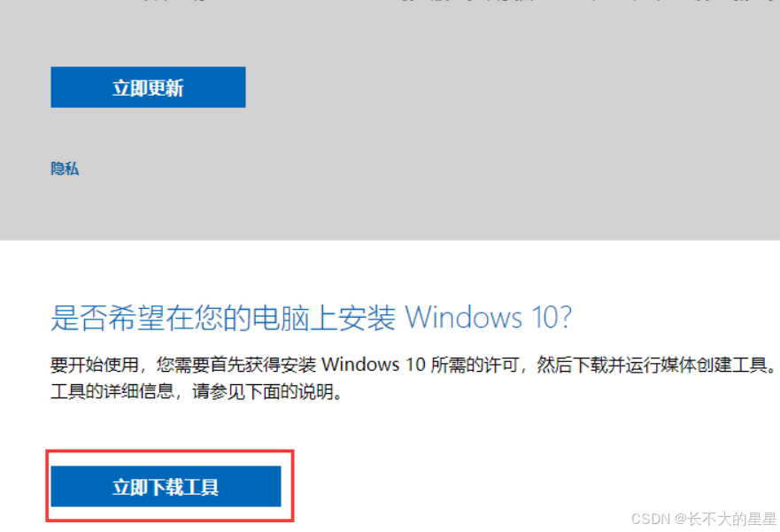Click the 立即更新 button
Screen dimensions: 780x532
pos(148,87)
